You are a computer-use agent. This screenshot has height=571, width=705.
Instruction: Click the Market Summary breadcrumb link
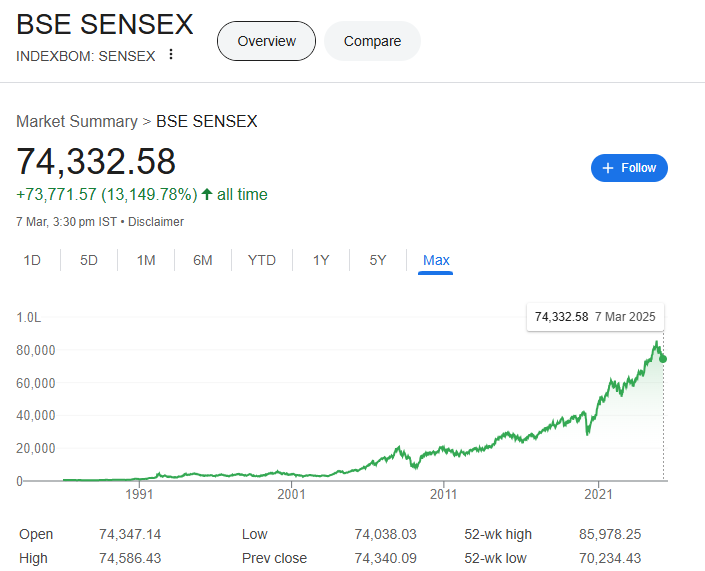tap(77, 122)
